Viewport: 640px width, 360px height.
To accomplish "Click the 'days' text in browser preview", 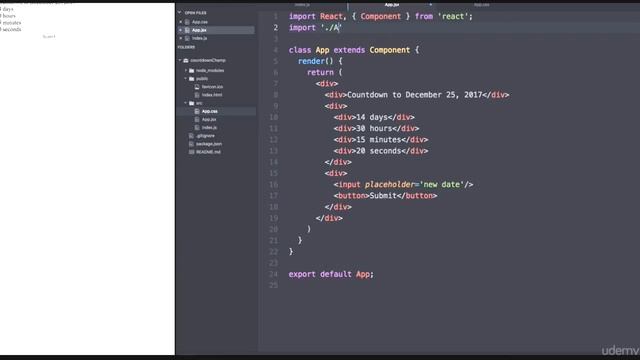I will (x=8, y=9).
